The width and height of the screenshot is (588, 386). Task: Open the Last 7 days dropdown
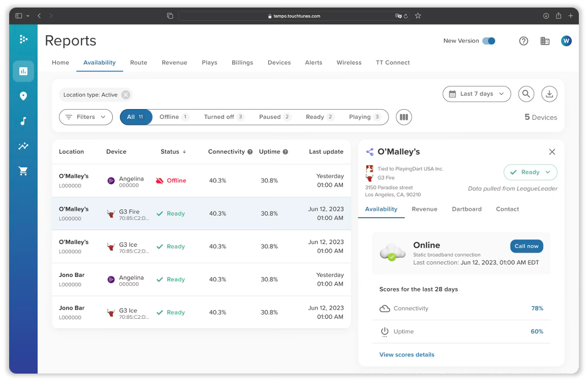click(476, 94)
